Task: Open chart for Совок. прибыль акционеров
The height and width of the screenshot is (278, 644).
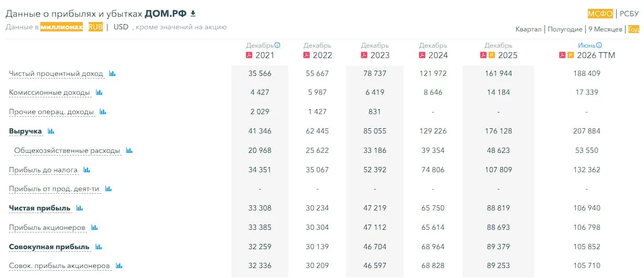Action: [x=119, y=266]
